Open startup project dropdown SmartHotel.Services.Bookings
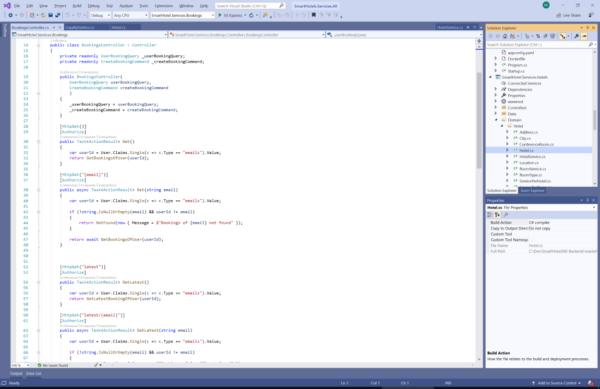This screenshot has height=389, width=600. pyautogui.click(x=183, y=15)
